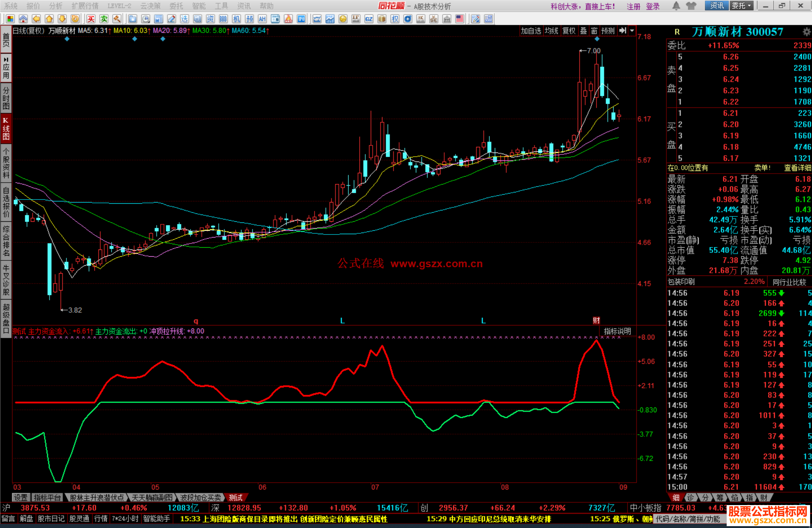Viewport: 812px width, 528px height.
Task: Click the IPO toolbar icon
Action: 301,19
